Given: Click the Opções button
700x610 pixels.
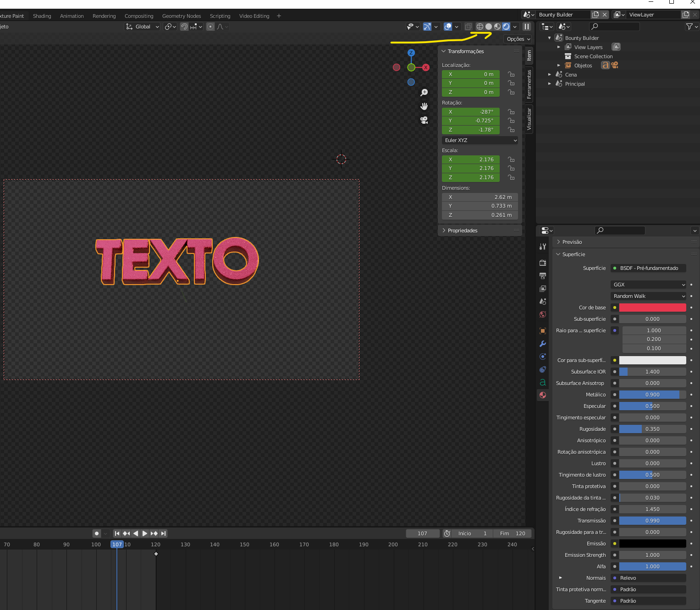Looking at the screenshot, I should (518, 39).
